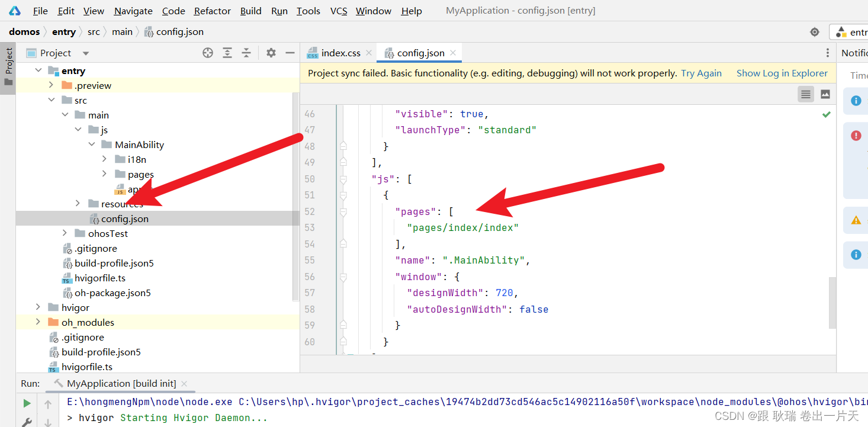Click "pages/index/index" string in editor
This screenshot has width=868, height=427.
[x=462, y=227]
